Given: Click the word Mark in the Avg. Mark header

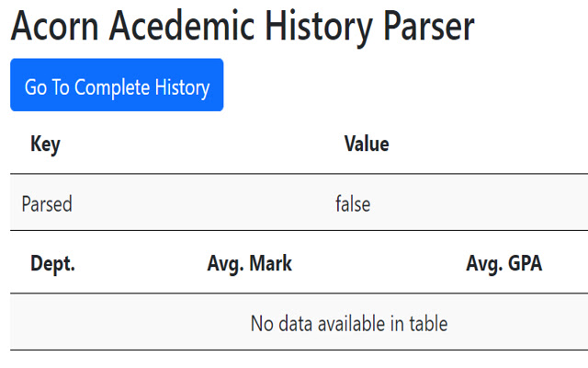Looking at the screenshot, I should point(272,264).
